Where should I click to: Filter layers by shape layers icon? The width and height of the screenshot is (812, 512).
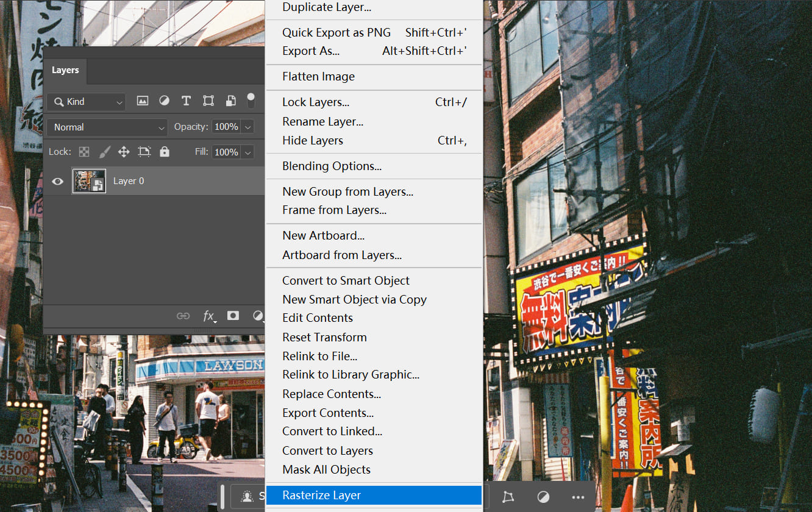pyautogui.click(x=208, y=101)
